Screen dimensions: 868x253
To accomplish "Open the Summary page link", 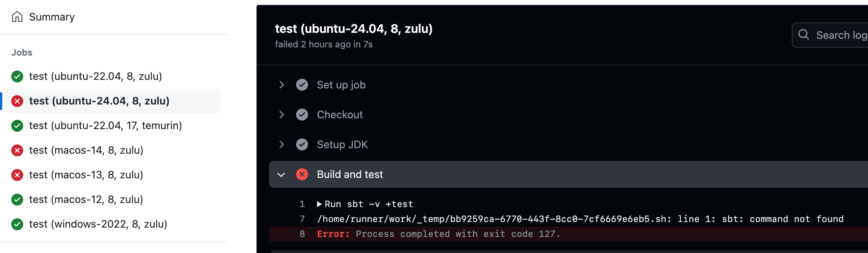I will pyautogui.click(x=52, y=17).
